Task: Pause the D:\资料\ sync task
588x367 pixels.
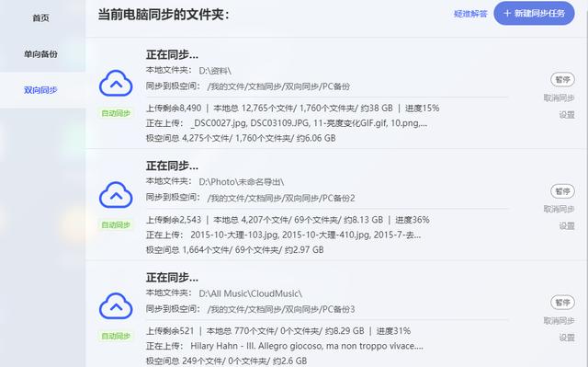Action: (562, 79)
